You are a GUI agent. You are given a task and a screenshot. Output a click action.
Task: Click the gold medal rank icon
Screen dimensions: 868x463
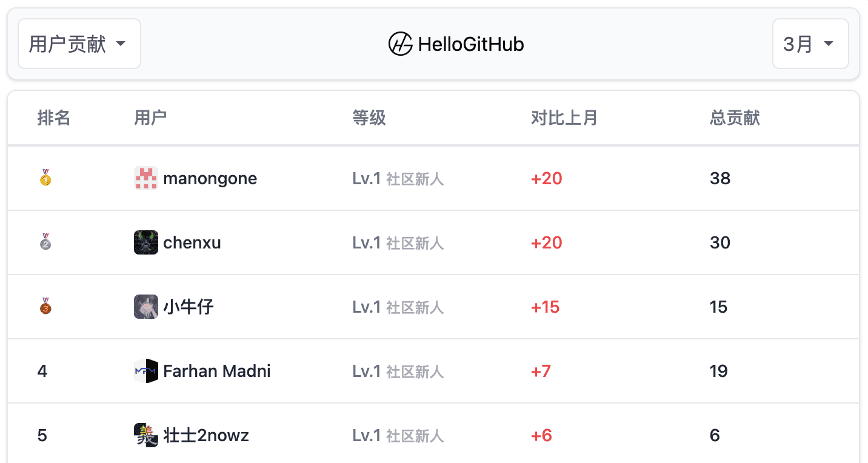pos(45,178)
